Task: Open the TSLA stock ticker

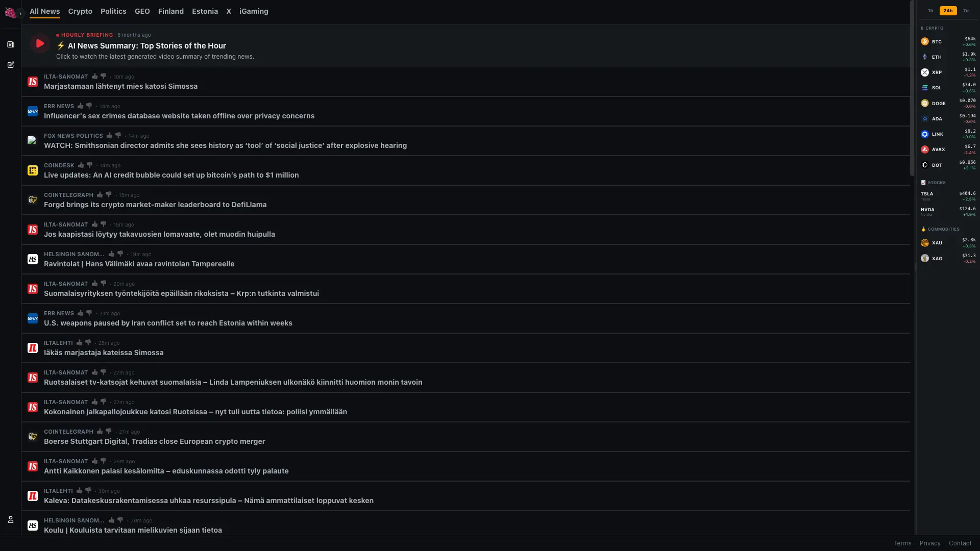Action: 948,196
